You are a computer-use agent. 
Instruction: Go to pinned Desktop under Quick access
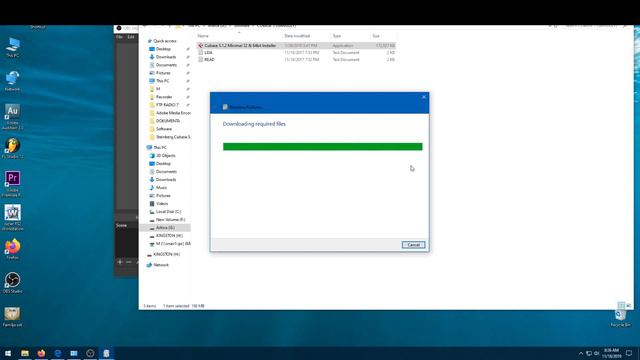(163, 49)
